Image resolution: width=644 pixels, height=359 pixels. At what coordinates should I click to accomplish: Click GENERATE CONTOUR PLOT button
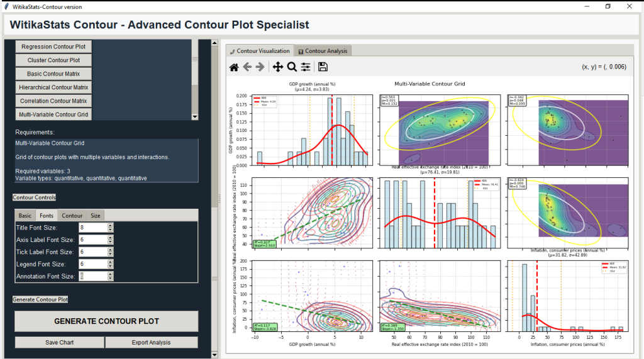(106, 321)
